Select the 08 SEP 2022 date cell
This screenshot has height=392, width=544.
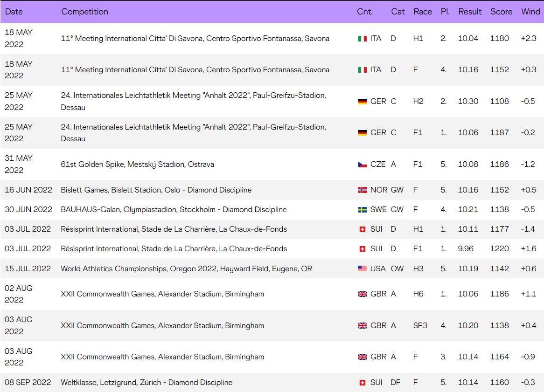pyautogui.click(x=28, y=382)
